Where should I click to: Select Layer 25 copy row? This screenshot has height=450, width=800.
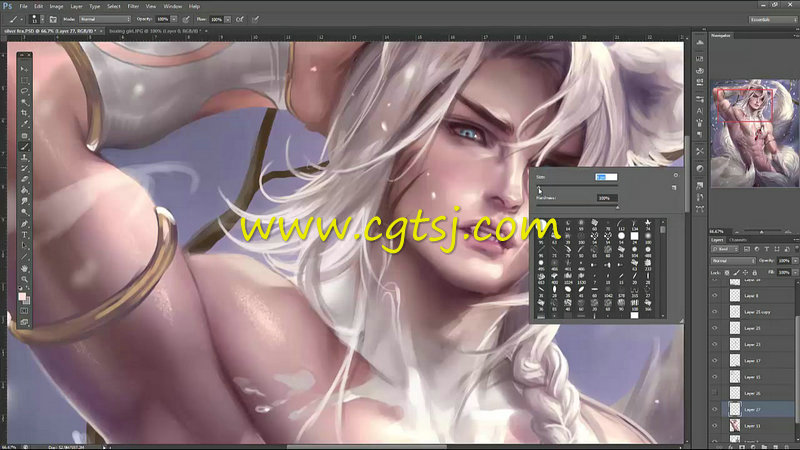pyautogui.click(x=758, y=312)
